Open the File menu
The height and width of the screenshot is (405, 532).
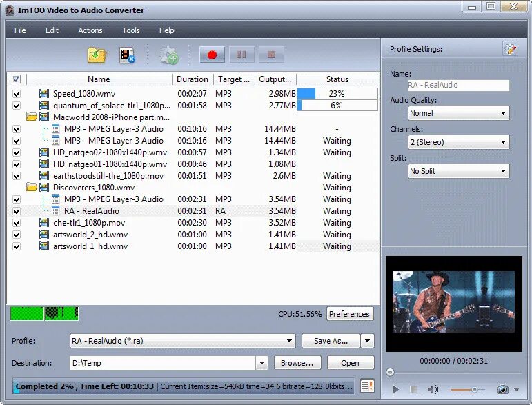(20, 30)
